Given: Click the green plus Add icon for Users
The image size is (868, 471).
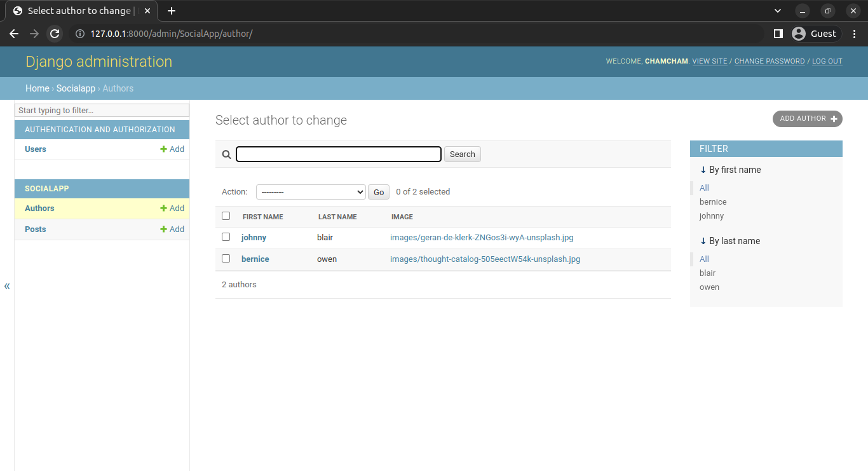Looking at the screenshot, I should click(164, 149).
